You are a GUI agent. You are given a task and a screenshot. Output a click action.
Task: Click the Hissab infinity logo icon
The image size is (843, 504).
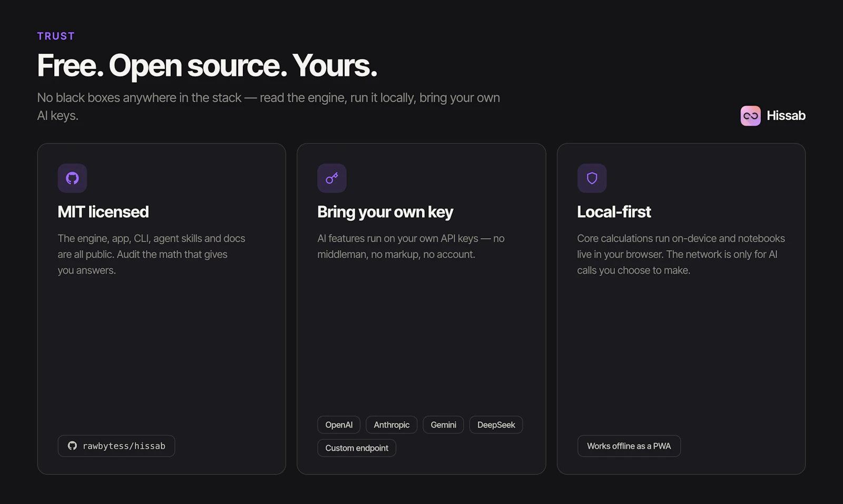pos(750,116)
